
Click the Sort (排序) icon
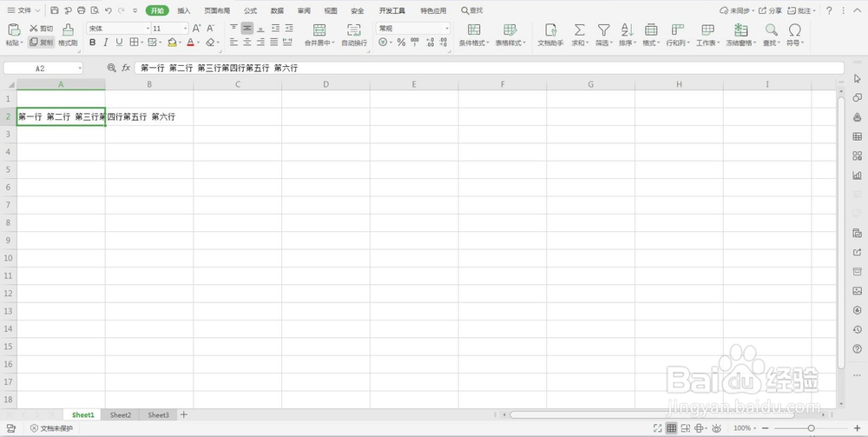[628, 30]
